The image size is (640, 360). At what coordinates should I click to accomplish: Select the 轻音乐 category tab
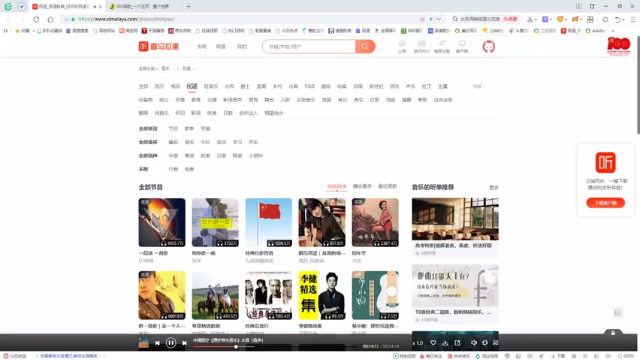point(211,86)
